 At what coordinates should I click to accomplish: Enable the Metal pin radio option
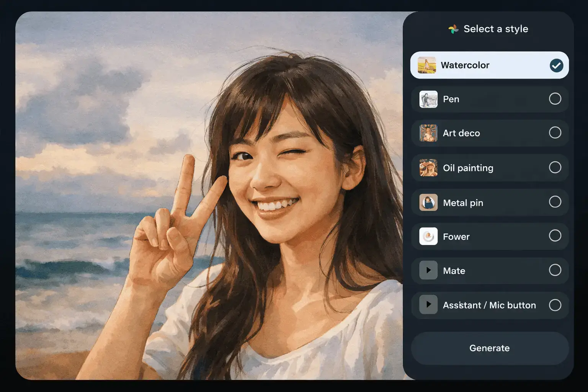555,202
